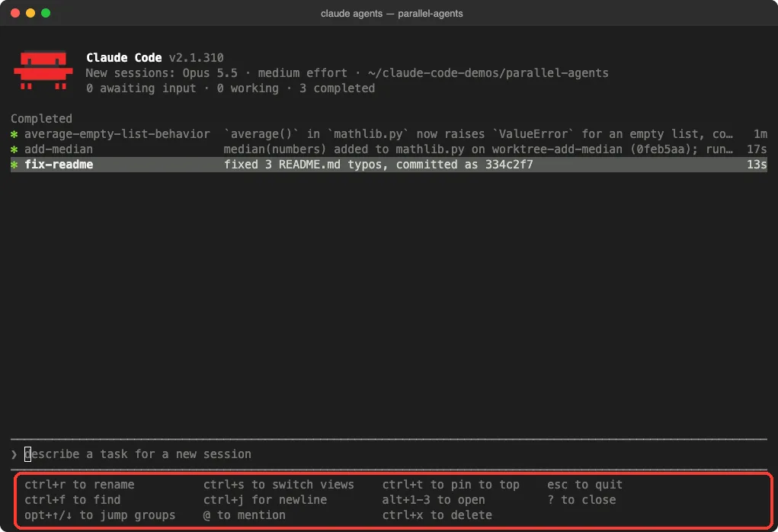This screenshot has height=532, width=778.
Task: Click the '@ to mention' hint
Action: click(245, 515)
